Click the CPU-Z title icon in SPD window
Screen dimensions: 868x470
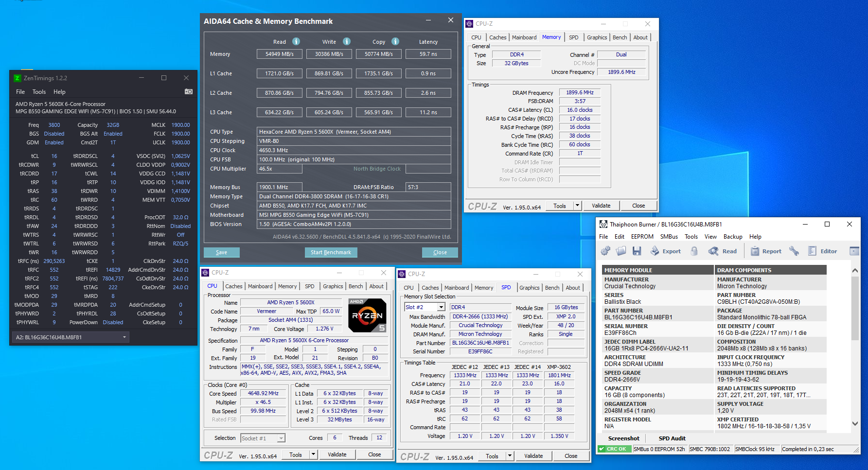coord(402,274)
